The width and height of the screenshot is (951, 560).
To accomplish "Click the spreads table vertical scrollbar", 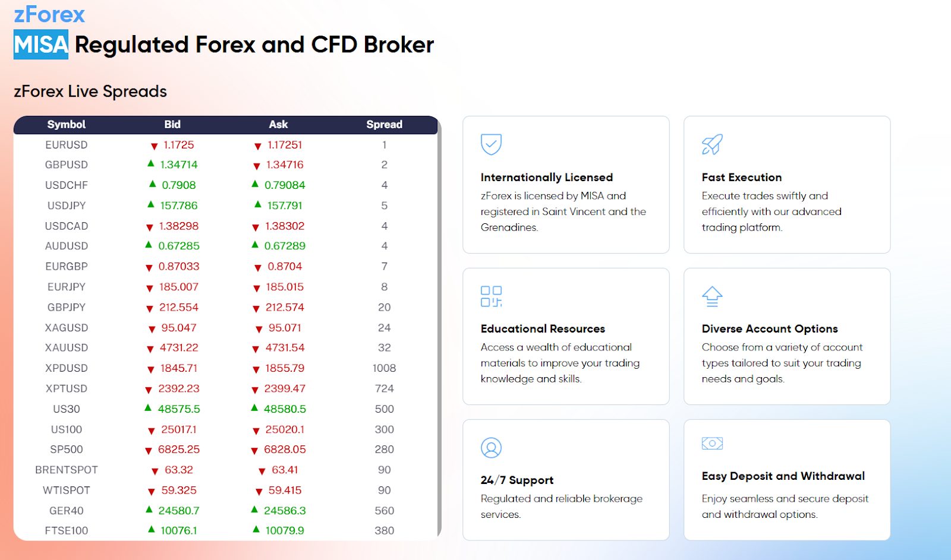I will coord(439,327).
